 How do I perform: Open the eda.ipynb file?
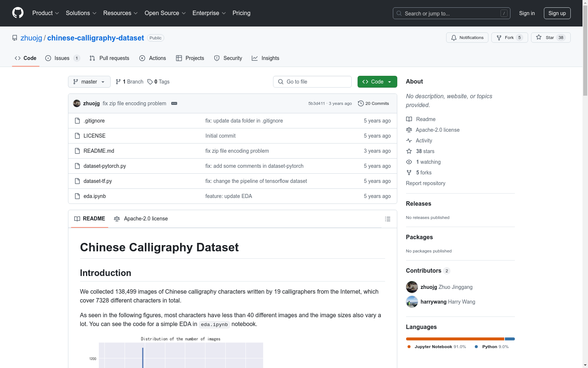(x=95, y=196)
